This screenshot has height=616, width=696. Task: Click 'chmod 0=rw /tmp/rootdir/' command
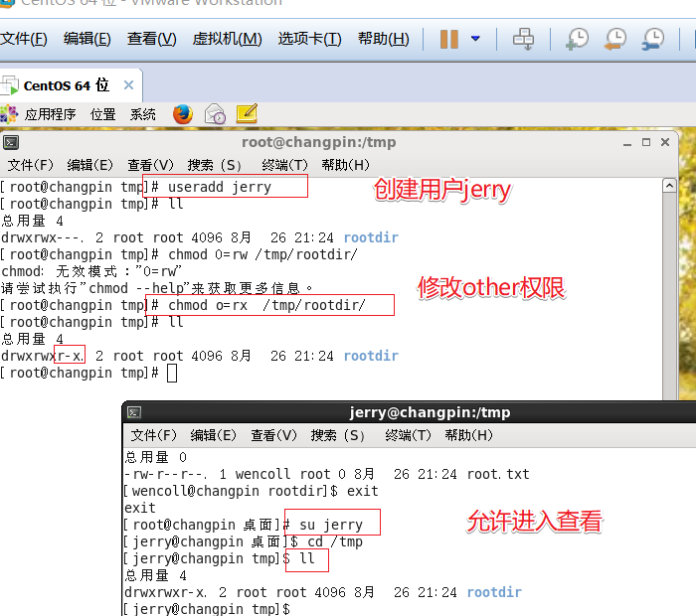[x=262, y=254]
